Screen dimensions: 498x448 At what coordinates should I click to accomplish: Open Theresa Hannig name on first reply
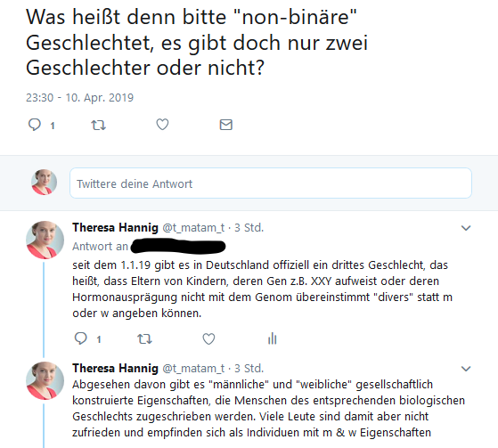pyautogui.click(x=115, y=228)
